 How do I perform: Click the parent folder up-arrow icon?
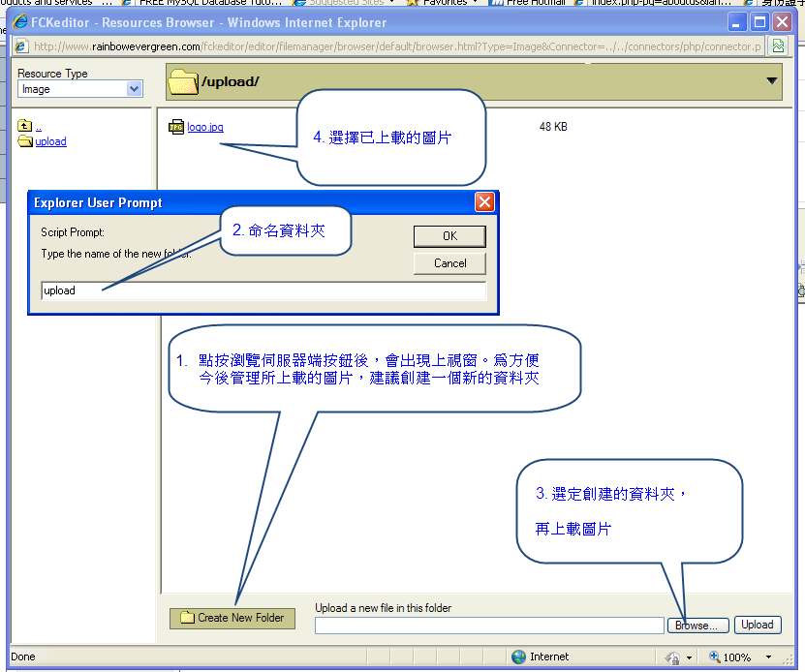pos(25,125)
